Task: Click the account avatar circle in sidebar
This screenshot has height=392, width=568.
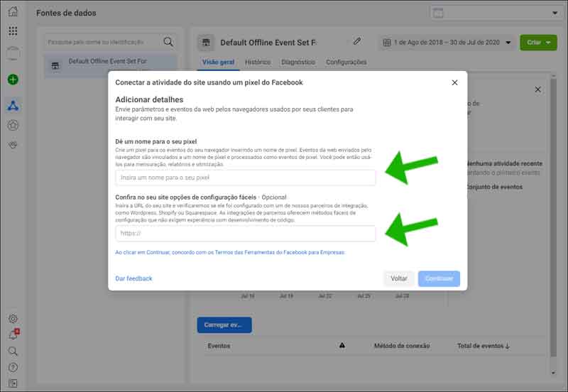Action: (x=13, y=54)
